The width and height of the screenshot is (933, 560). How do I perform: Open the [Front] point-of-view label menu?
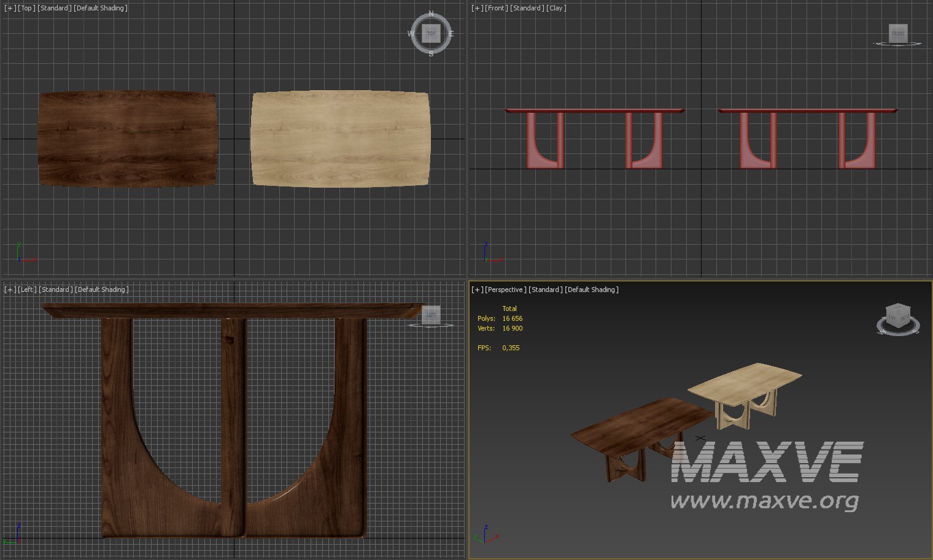point(496,8)
